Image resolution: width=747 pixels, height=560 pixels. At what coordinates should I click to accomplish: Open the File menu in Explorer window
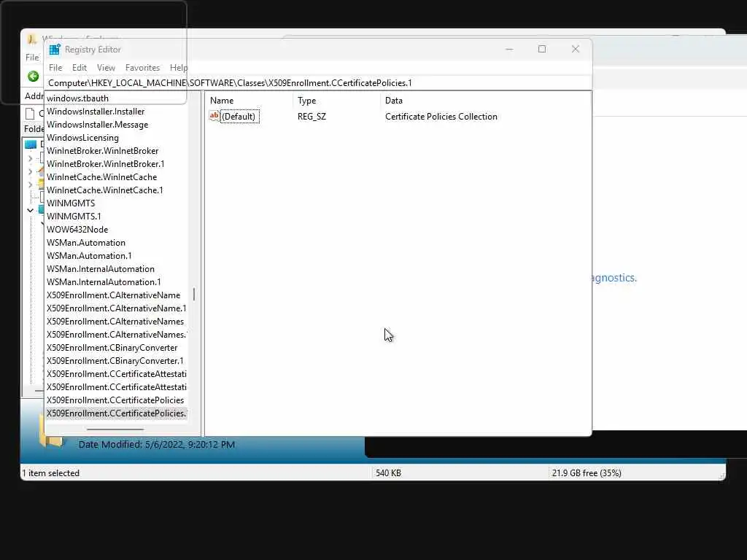[x=32, y=57]
